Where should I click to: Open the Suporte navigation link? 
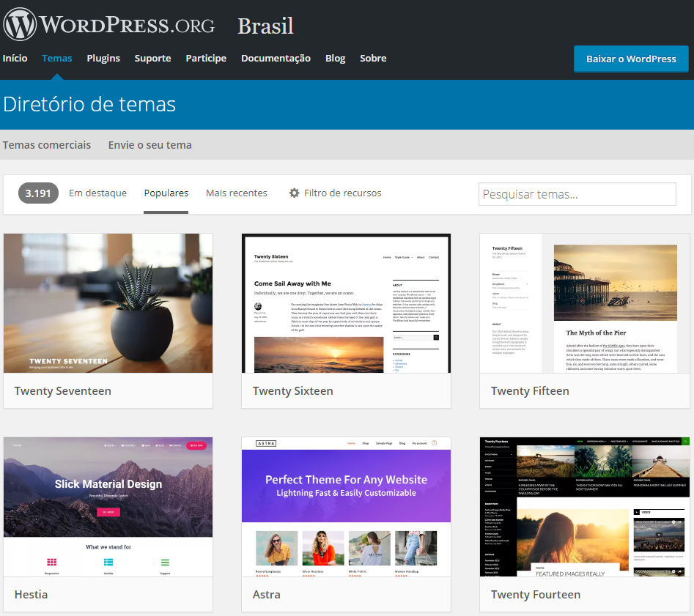point(152,59)
